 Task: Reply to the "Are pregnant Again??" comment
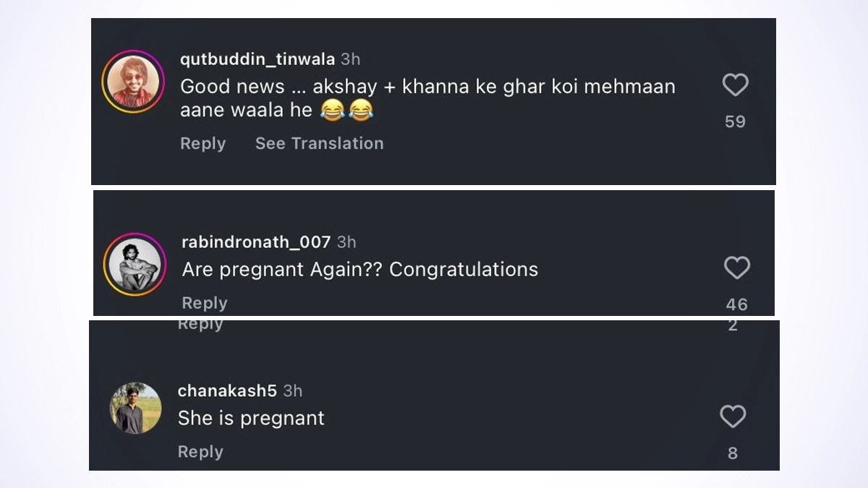(x=205, y=303)
